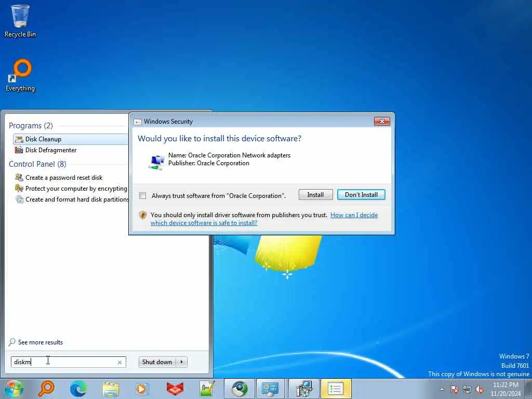Open Everything search from taskbar

pyautogui.click(x=46, y=389)
